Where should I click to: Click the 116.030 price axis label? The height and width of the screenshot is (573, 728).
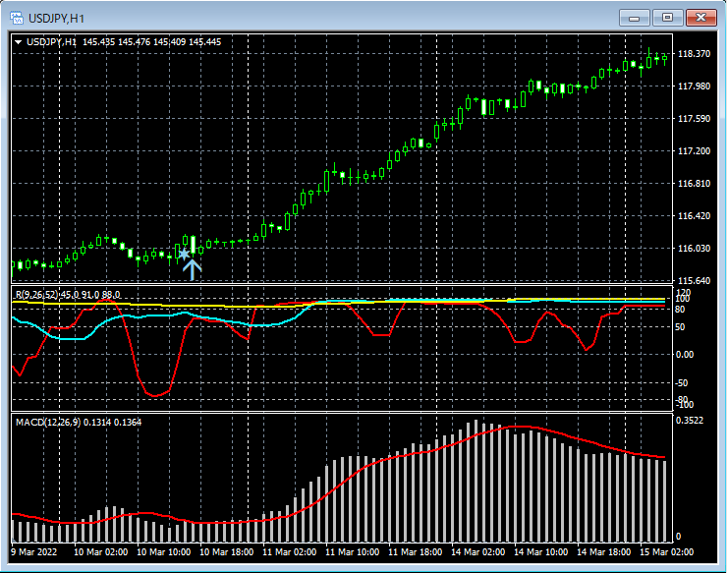click(695, 248)
